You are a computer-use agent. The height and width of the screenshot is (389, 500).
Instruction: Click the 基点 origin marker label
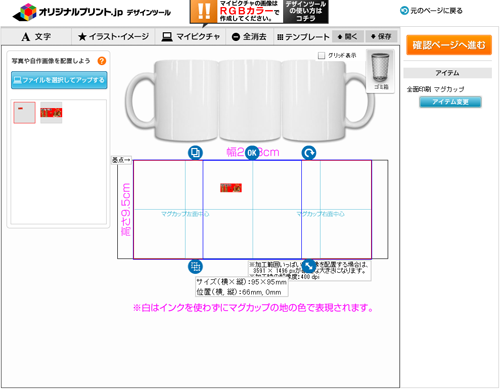121,160
